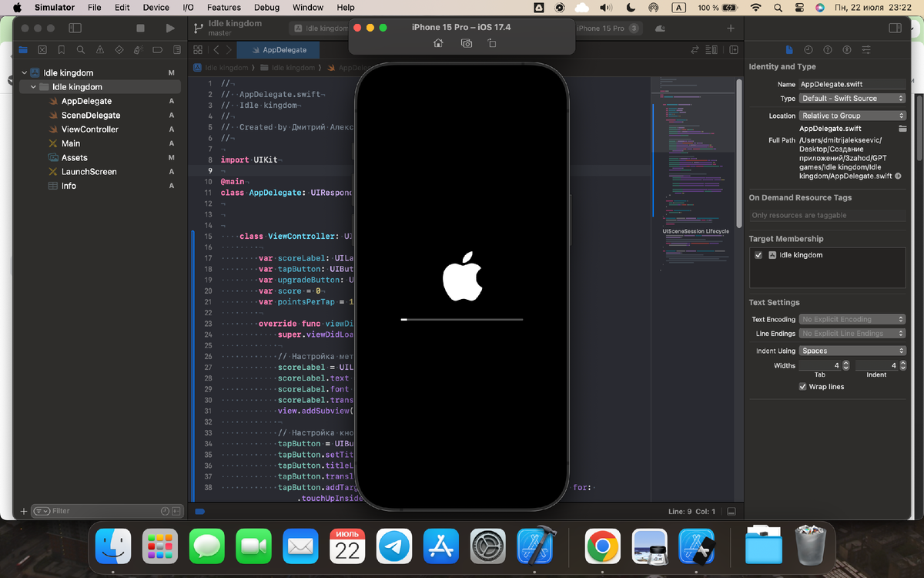Open the Find navigator

click(81, 50)
